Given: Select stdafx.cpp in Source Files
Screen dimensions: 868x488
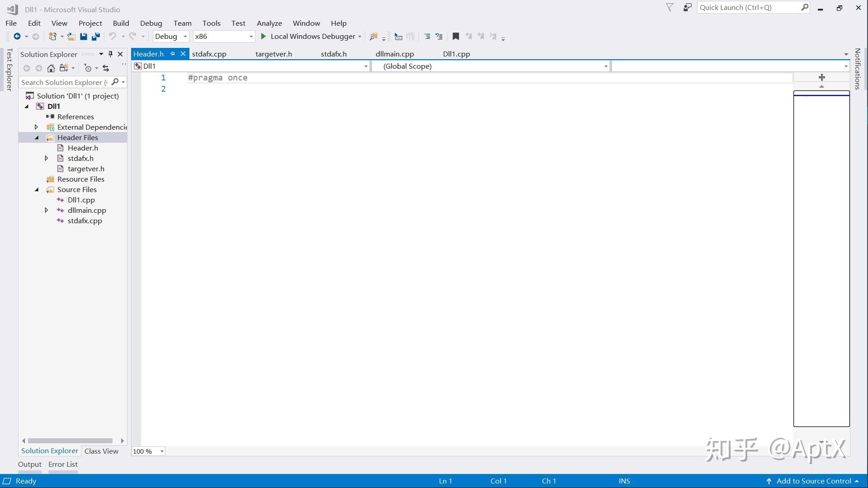Looking at the screenshot, I should [x=85, y=221].
